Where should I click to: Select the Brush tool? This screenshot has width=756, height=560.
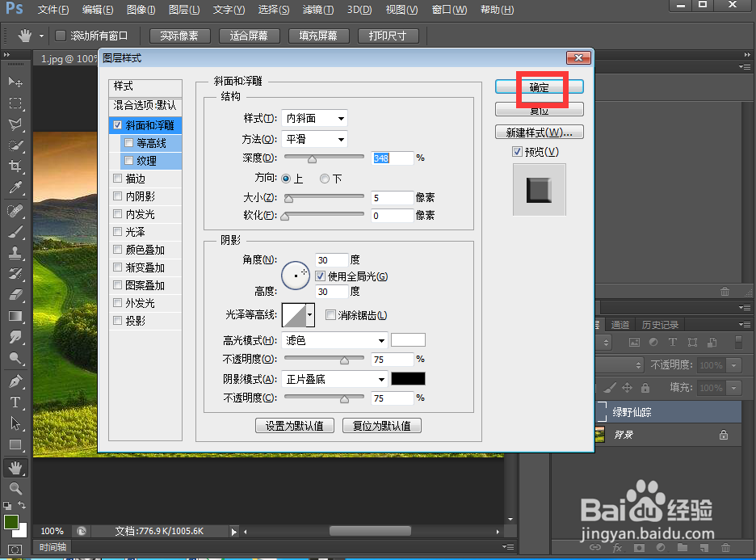click(15, 232)
